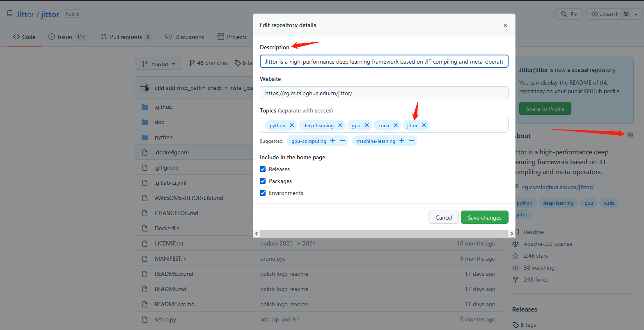This screenshot has height=330, width=644.
Task: Click the cuda topic in About sidebar
Action: pos(609,203)
